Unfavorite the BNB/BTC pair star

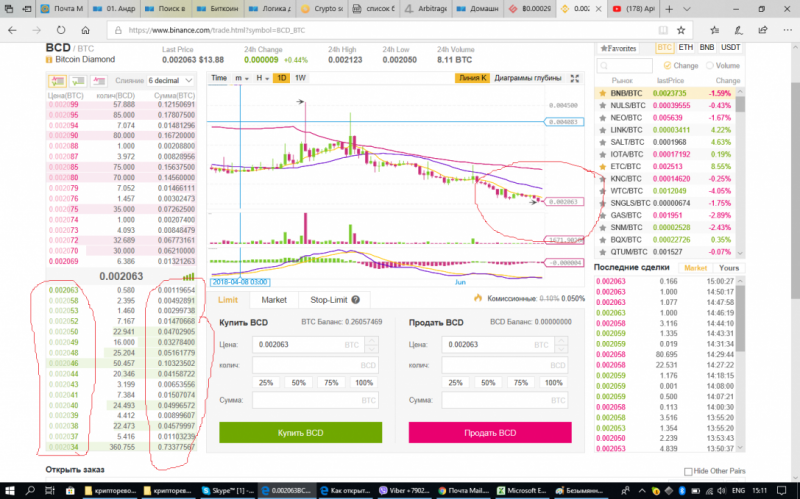(603, 93)
